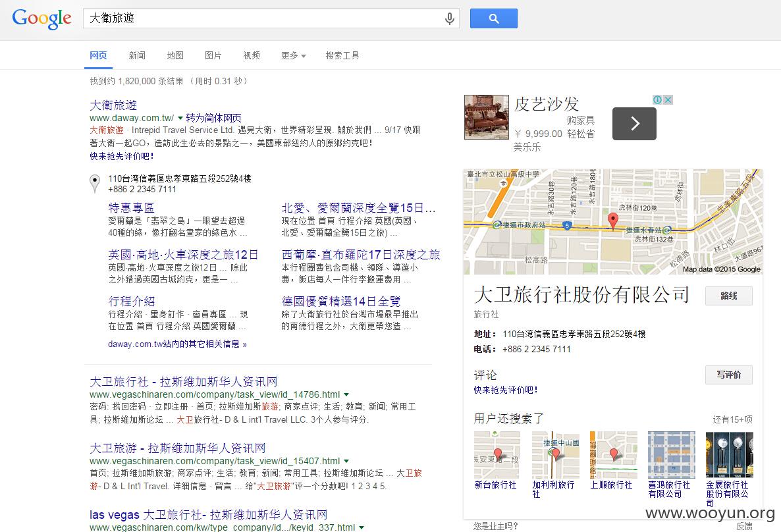This screenshot has width=781, height=532.
Task: Switch to the 新闻 tab
Action: point(137,55)
